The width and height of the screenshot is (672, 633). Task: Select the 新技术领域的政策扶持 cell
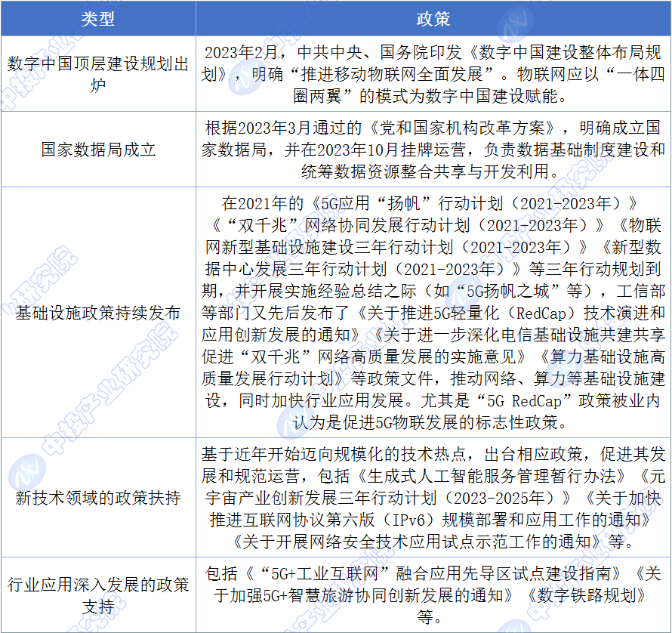click(97, 499)
